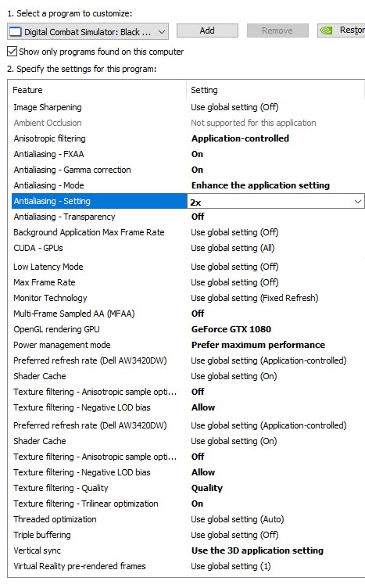
Task: Select the Max Frame Rate feature
Action: (x=45, y=282)
